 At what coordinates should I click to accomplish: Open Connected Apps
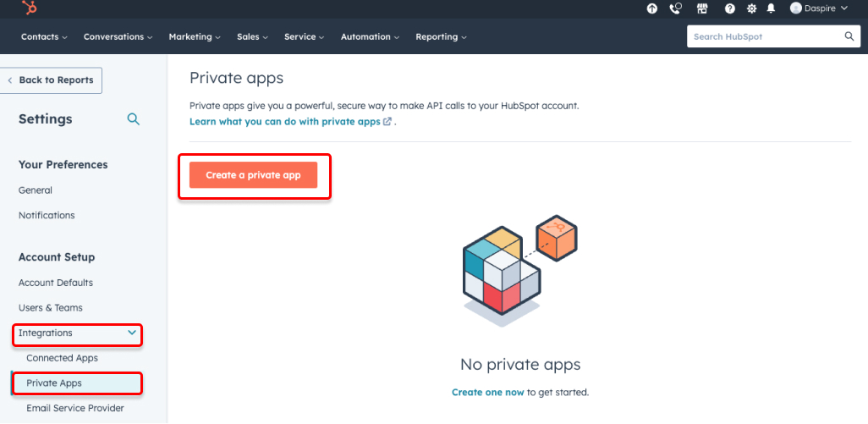point(62,358)
